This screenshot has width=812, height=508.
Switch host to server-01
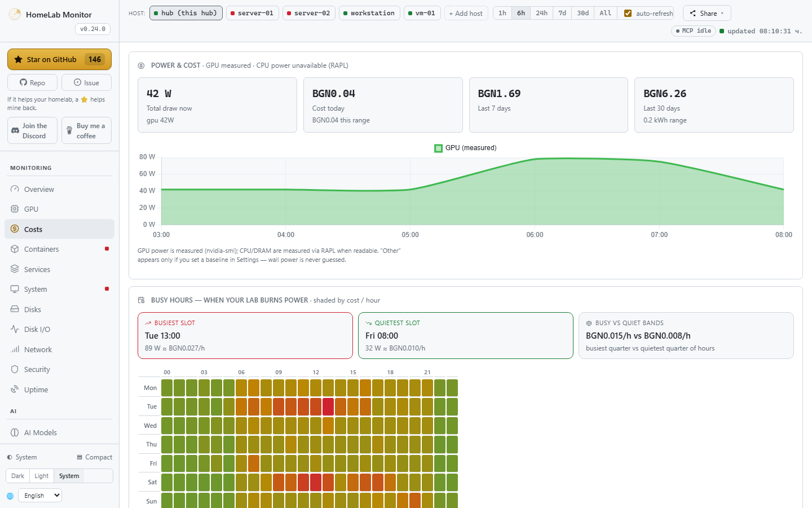pyautogui.click(x=253, y=13)
